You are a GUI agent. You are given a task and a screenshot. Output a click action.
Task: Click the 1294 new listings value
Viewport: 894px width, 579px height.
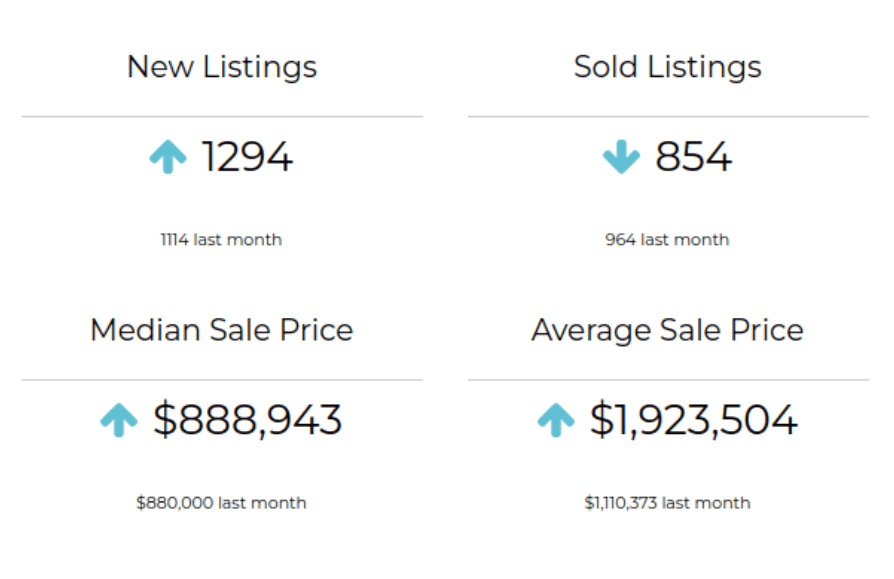click(x=247, y=157)
